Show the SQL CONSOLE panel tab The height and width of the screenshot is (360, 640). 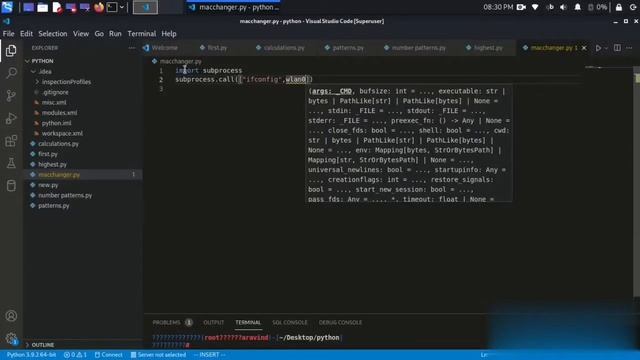[290, 322]
